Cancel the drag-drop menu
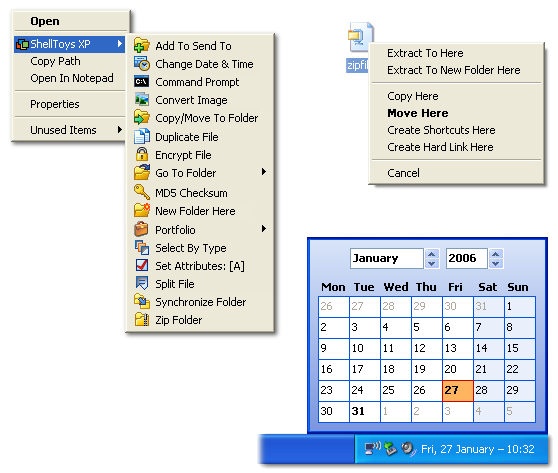 click(403, 173)
